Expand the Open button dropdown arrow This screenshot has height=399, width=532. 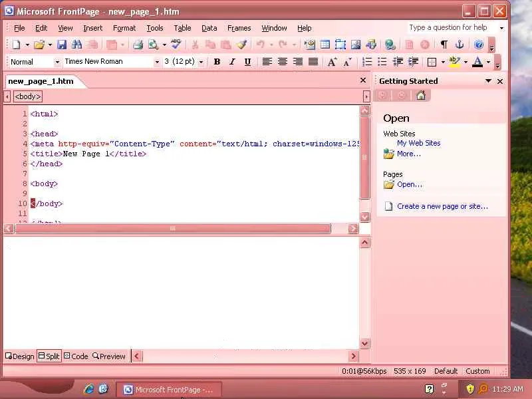pyautogui.click(x=50, y=45)
